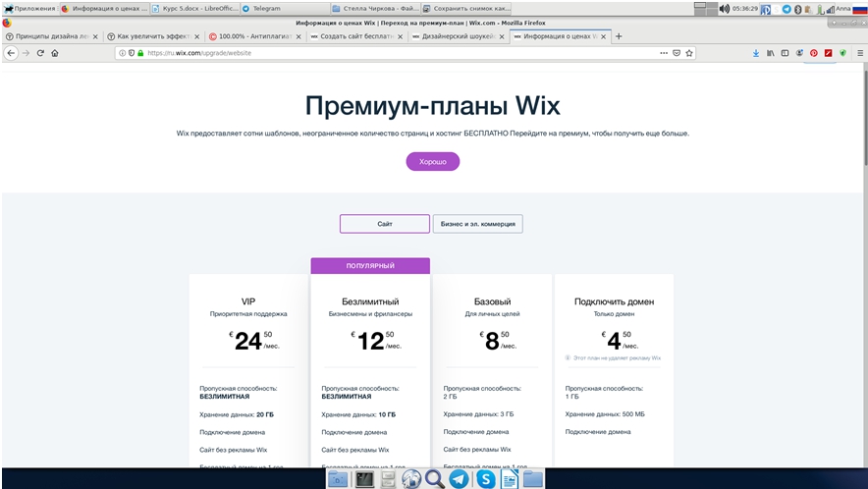Click the volume speaker icon in system tray

point(724,8)
